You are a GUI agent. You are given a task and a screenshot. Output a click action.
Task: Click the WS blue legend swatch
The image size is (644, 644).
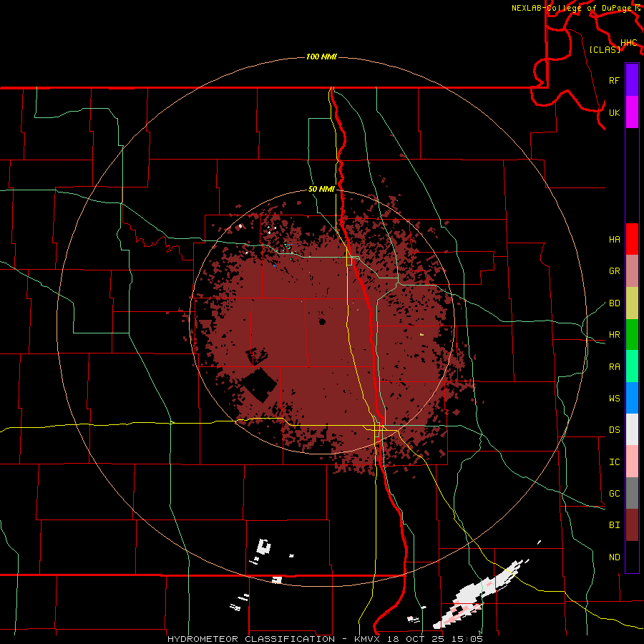[632, 398]
